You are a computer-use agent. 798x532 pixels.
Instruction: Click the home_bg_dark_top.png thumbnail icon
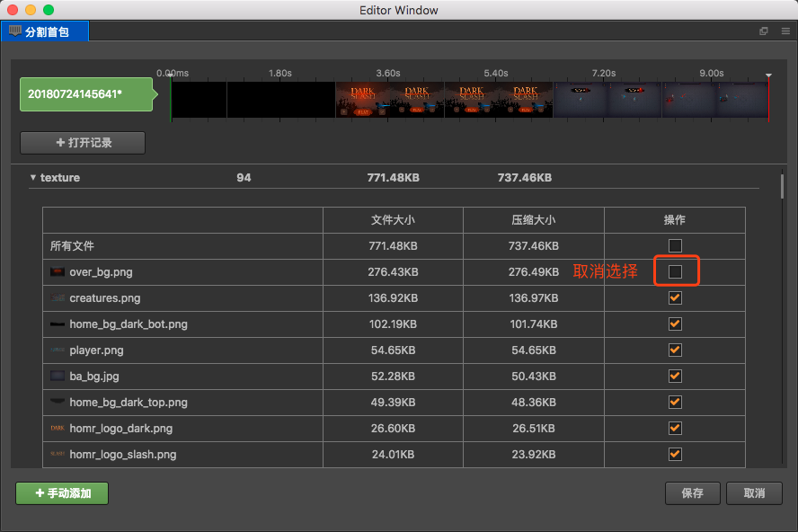coord(58,403)
